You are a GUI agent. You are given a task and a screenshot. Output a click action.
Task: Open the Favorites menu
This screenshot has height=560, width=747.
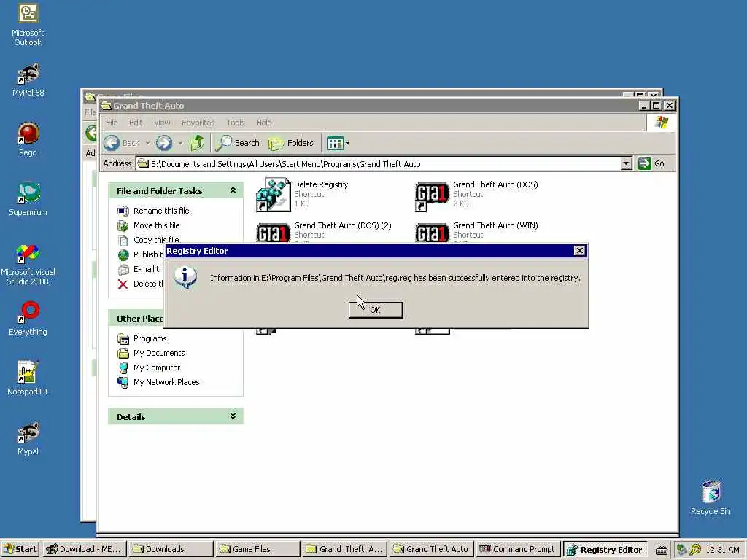click(198, 122)
